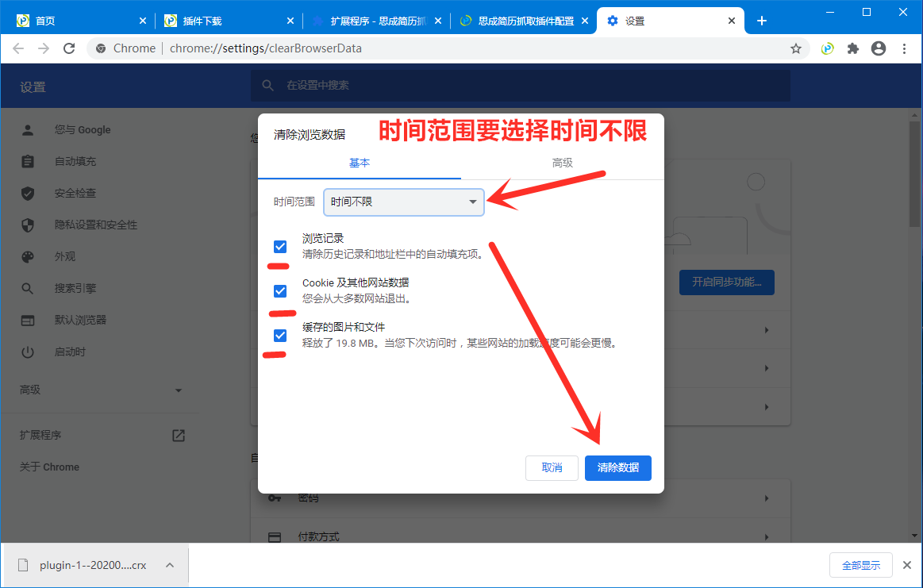Click the bookmark star in the address bar
923x588 pixels.
(795, 48)
